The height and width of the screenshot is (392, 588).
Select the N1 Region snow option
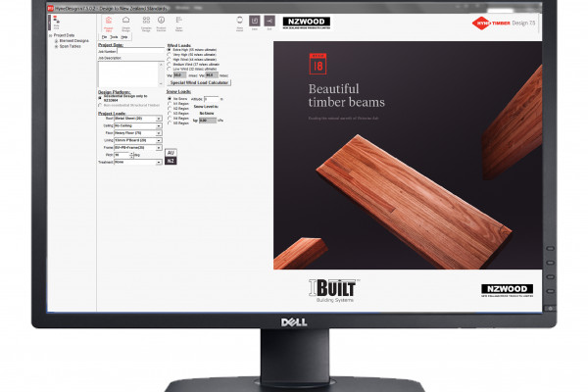(170, 104)
